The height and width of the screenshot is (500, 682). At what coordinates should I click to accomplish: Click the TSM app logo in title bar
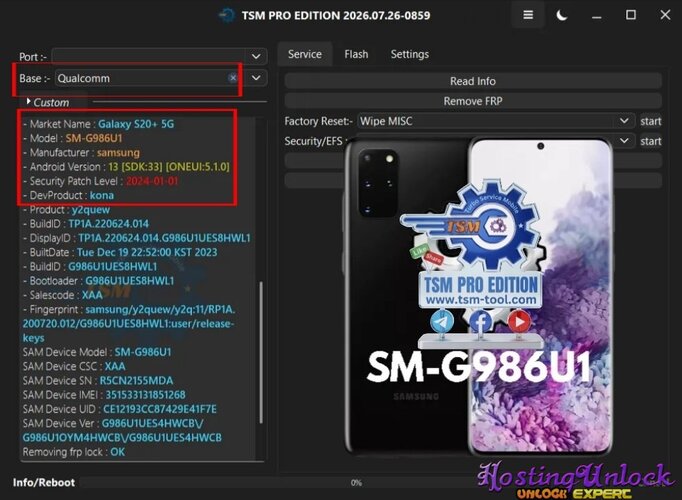coord(227,16)
